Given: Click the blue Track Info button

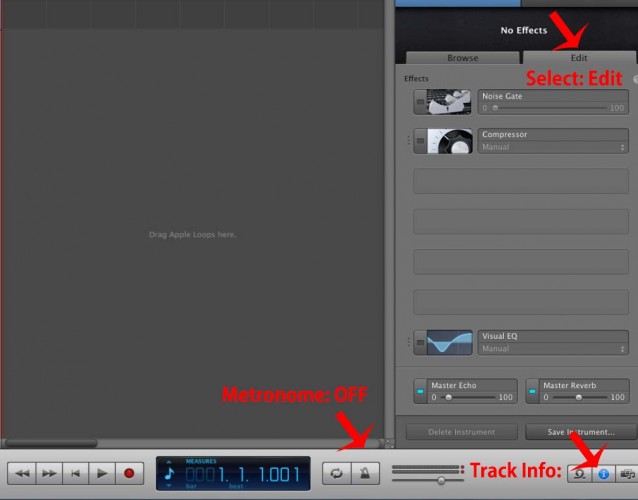Looking at the screenshot, I should coord(603,473).
